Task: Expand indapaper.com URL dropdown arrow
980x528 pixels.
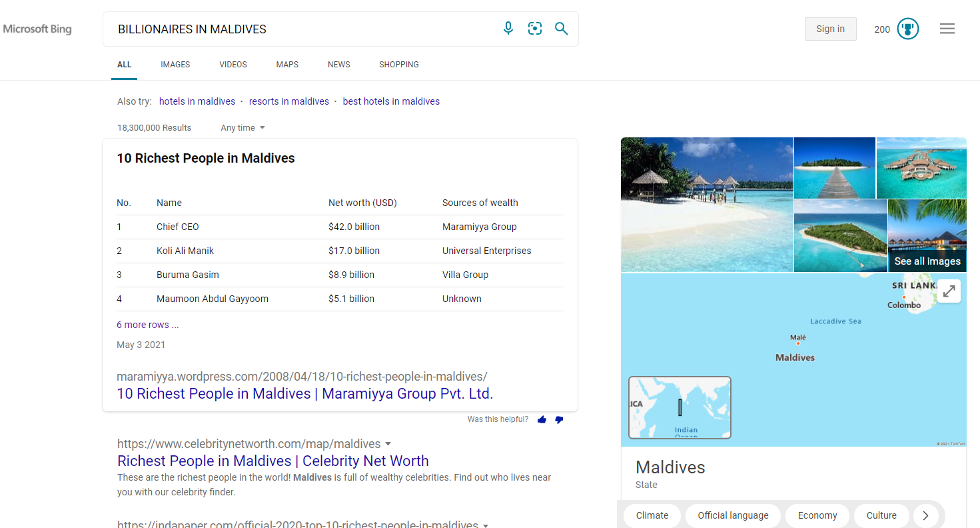Action: (486, 525)
